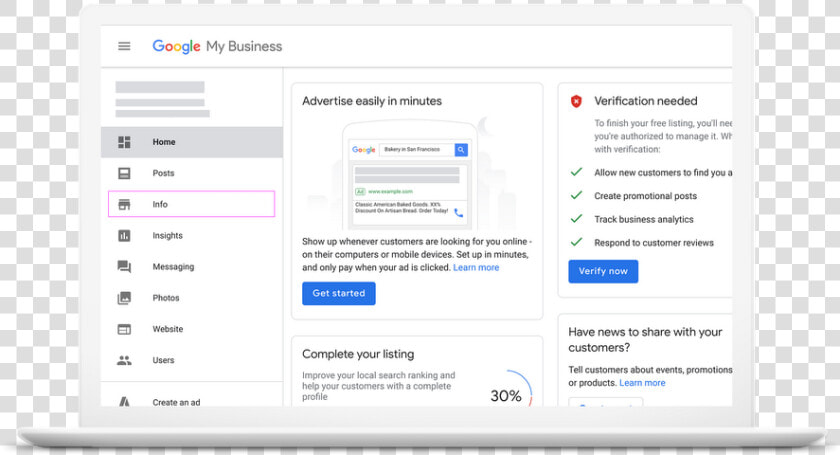Screen dimensions: 840x455
Task: Select Info in the sidebar
Action: coord(192,204)
